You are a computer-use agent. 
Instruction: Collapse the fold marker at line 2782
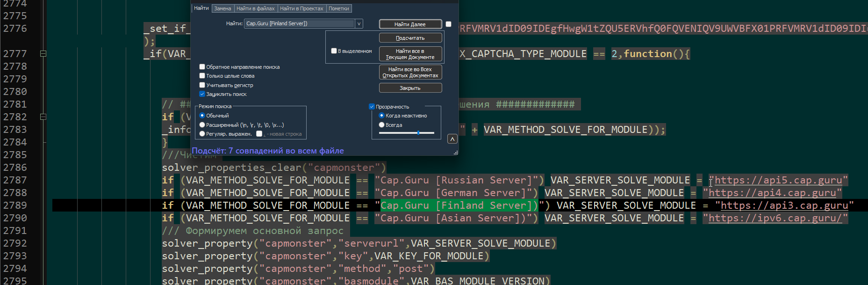(x=43, y=117)
